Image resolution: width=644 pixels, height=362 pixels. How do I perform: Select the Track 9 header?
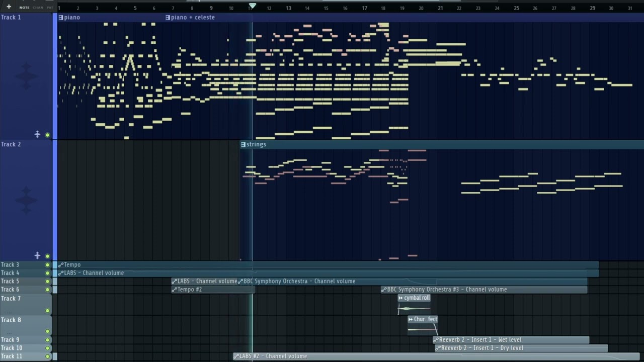26,340
